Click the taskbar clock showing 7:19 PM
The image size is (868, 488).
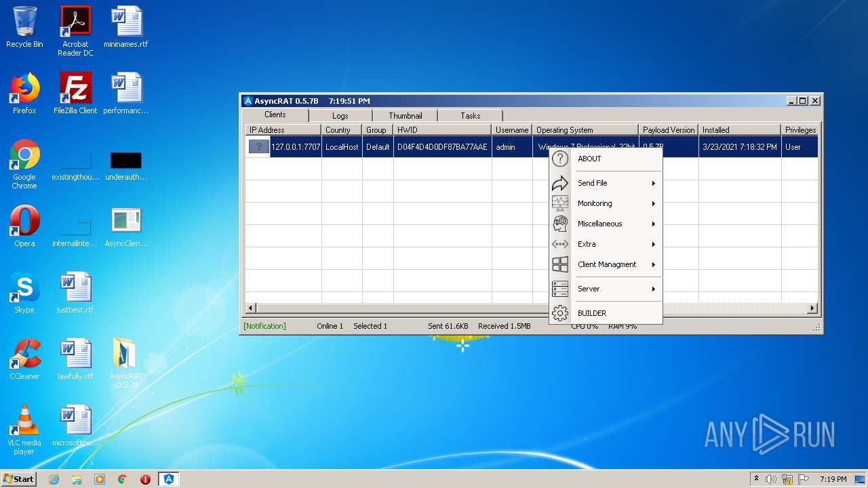tap(833, 479)
